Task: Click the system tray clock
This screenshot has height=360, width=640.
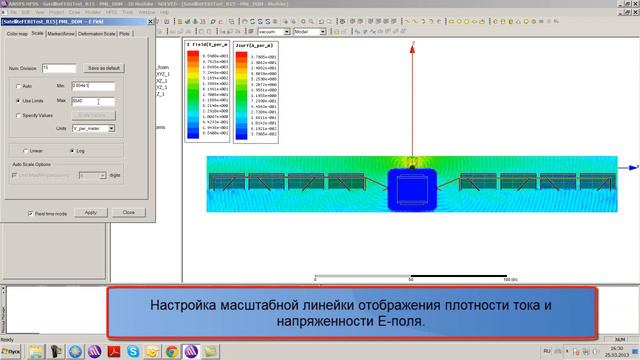Action: 616,352
